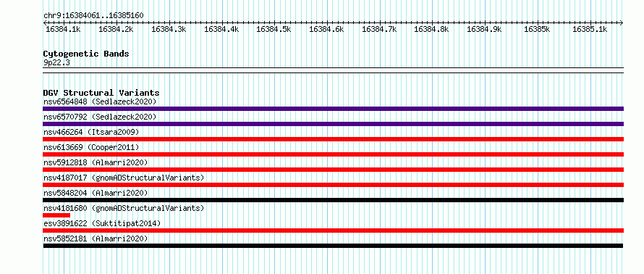
Task: Click the 16384.3k ruler tick label
Action: (169, 29)
